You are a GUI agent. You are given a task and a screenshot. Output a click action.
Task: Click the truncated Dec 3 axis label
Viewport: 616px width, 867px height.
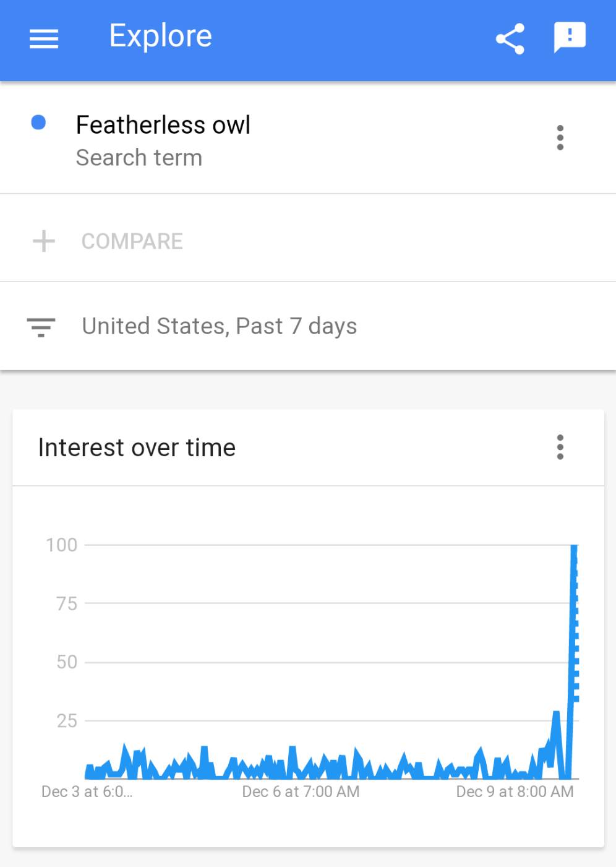click(x=87, y=792)
